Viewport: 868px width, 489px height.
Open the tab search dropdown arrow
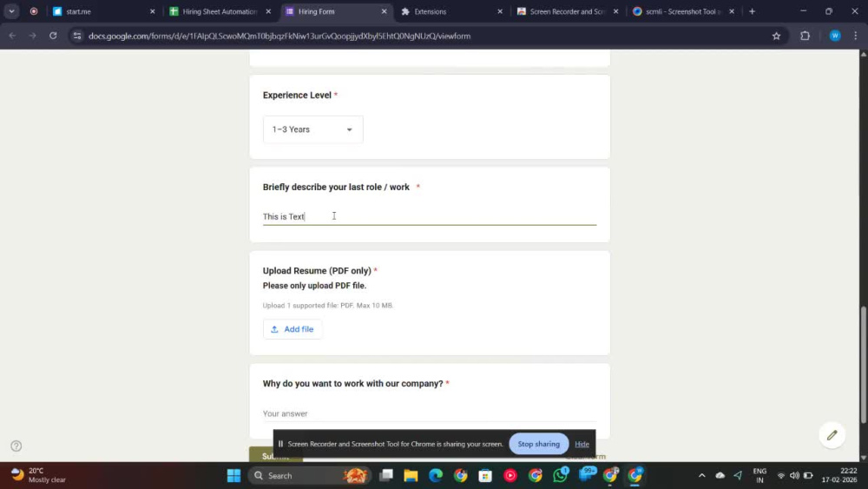[x=11, y=11]
